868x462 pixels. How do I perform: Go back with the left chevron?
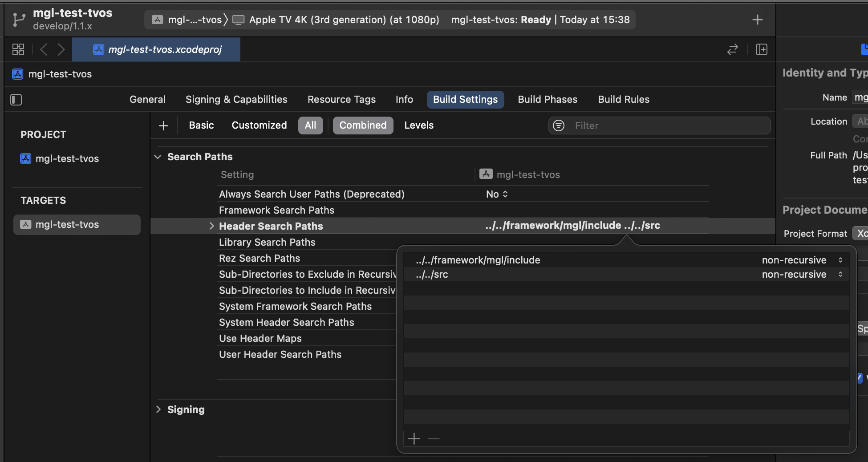click(x=44, y=49)
